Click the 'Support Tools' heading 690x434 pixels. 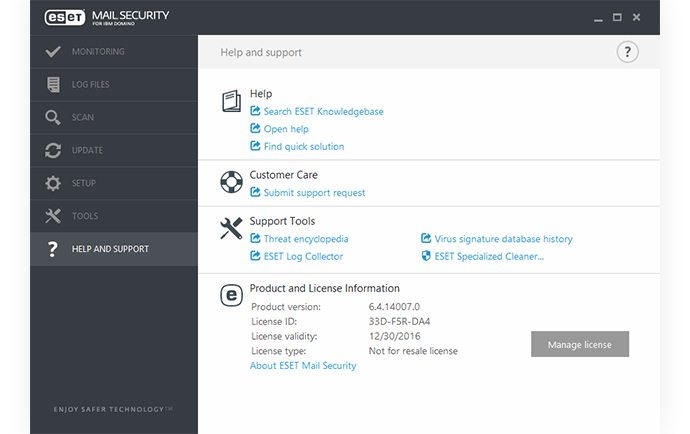coord(283,221)
